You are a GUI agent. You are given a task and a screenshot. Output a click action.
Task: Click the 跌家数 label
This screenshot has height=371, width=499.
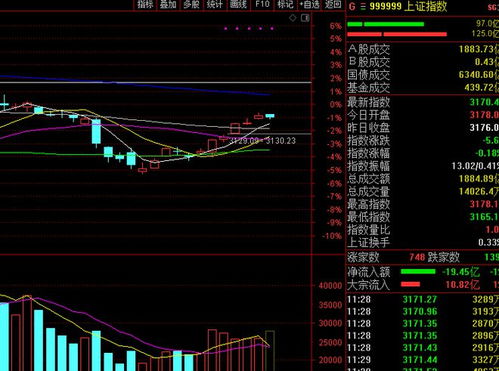pos(444,257)
